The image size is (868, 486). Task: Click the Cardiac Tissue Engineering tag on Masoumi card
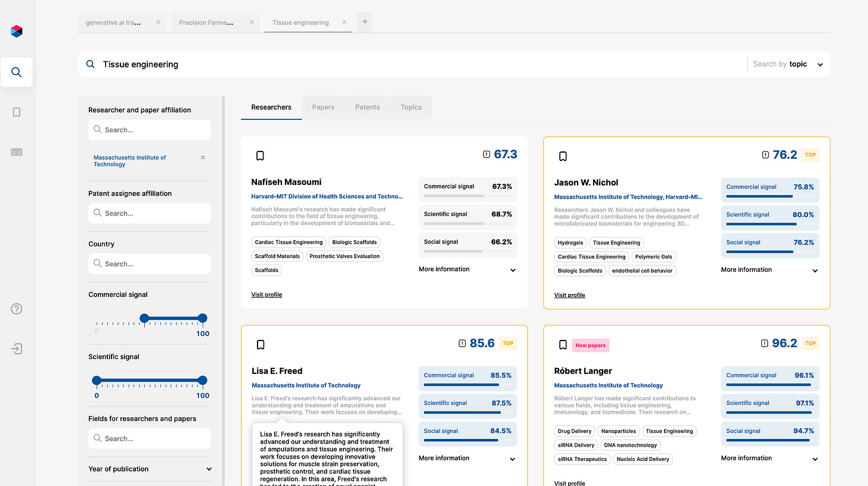(289, 242)
